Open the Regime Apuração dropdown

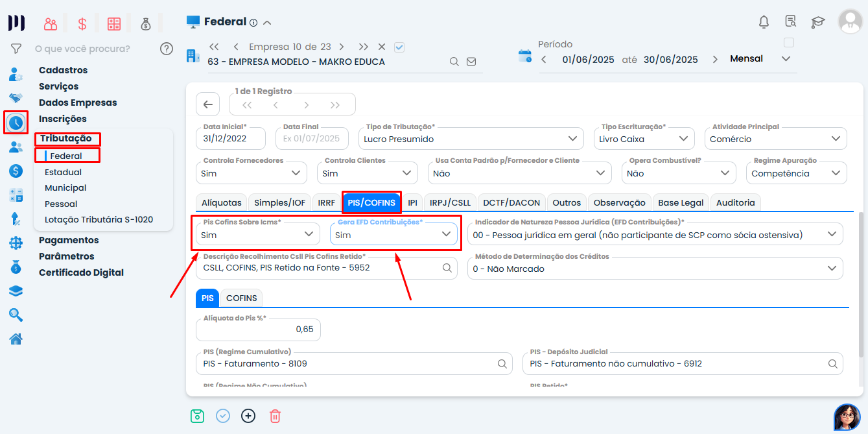(x=836, y=173)
